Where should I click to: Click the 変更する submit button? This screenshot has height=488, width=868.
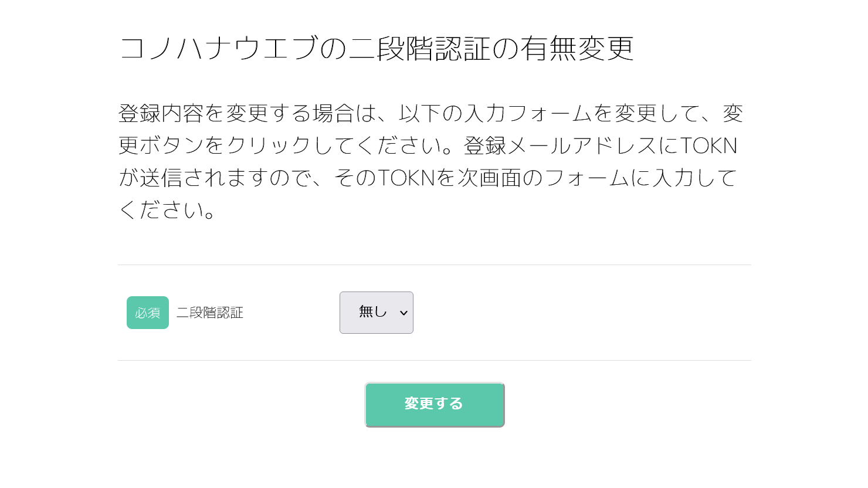pos(434,404)
